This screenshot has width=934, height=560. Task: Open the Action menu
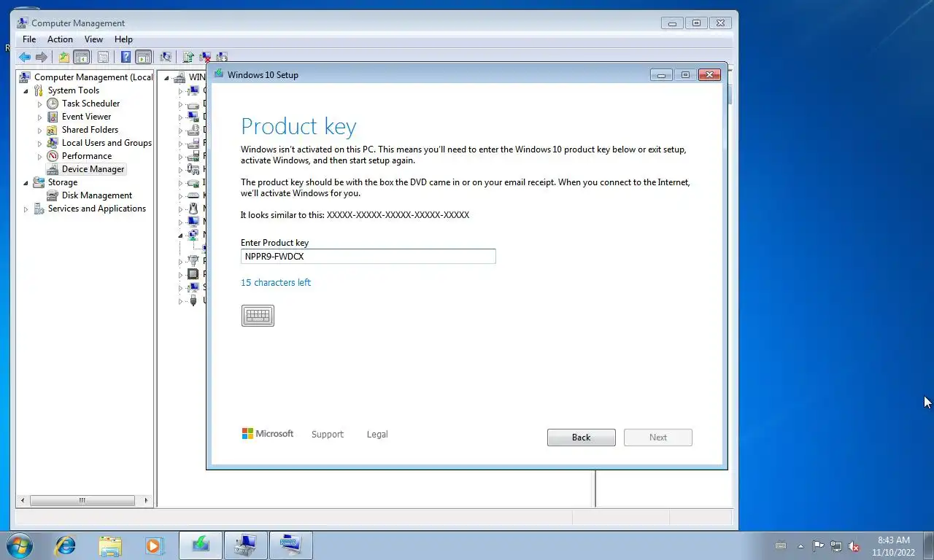(x=60, y=39)
